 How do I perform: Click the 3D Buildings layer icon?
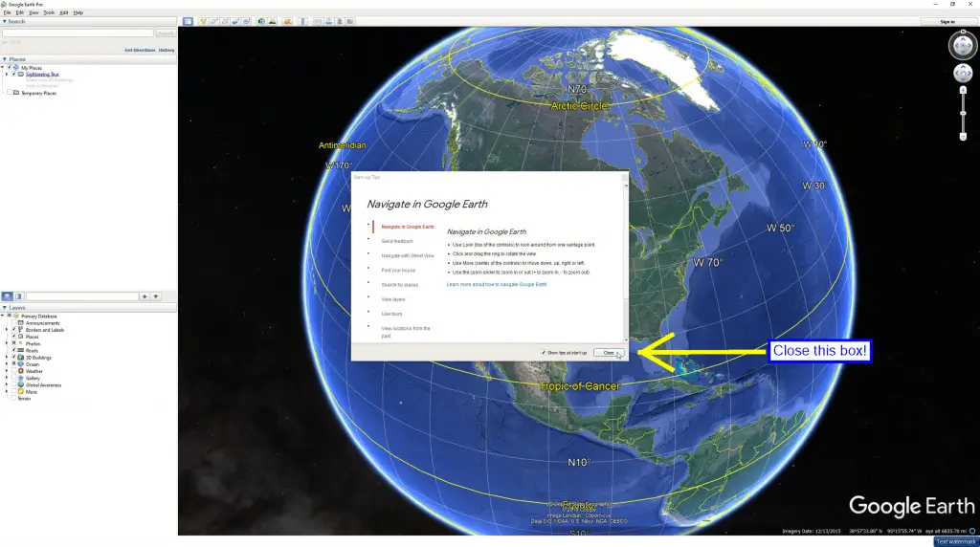coord(21,357)
